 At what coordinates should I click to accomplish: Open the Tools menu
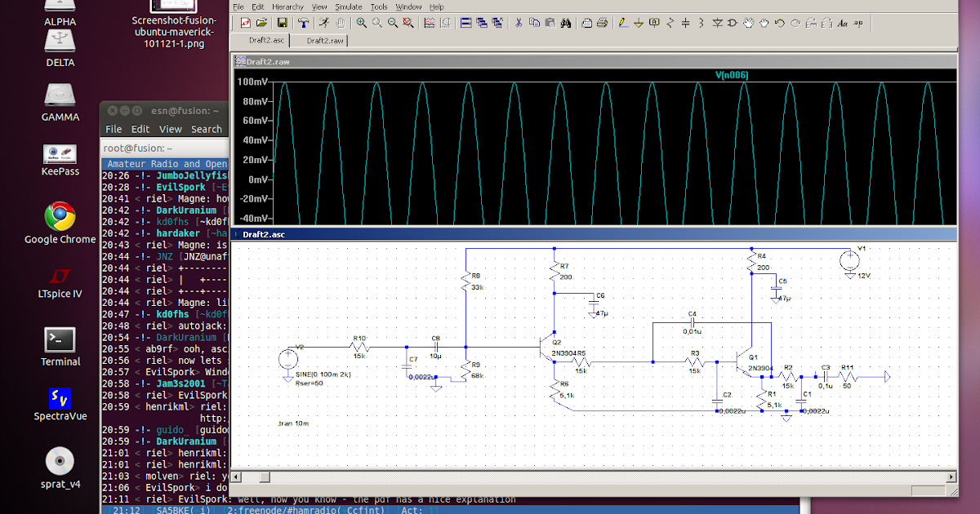tap(379, 7)
